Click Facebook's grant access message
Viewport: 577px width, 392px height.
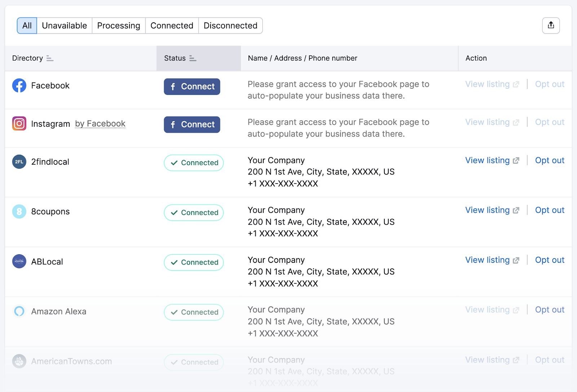point(338,90)
